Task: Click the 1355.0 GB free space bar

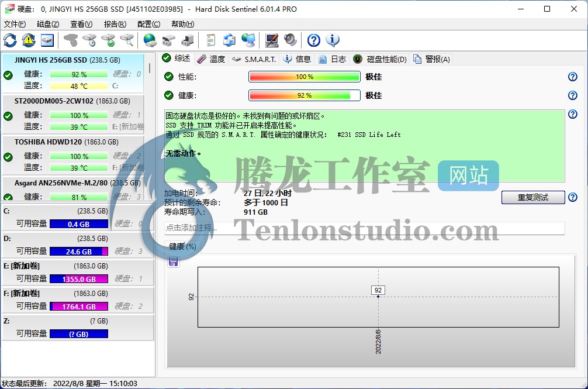Action: point(79,278)
